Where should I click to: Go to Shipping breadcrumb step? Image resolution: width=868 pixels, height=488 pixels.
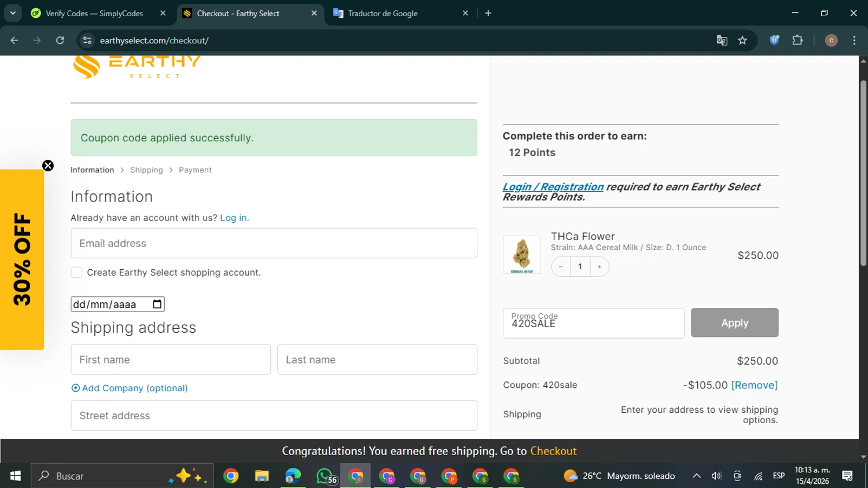[x=146, y=170]
